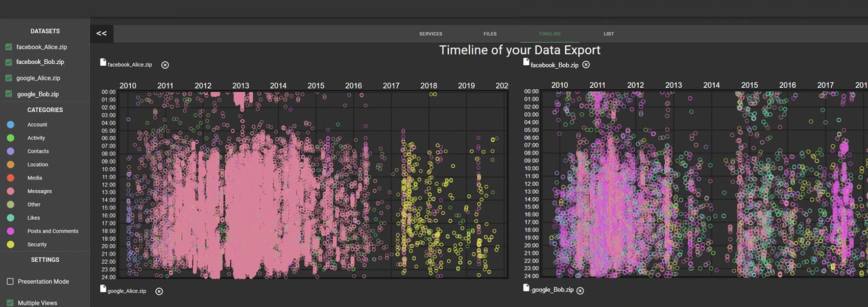Switch to the SERVICES tab
The height and width of the screenshot is (307, 868).
point(430,34)
